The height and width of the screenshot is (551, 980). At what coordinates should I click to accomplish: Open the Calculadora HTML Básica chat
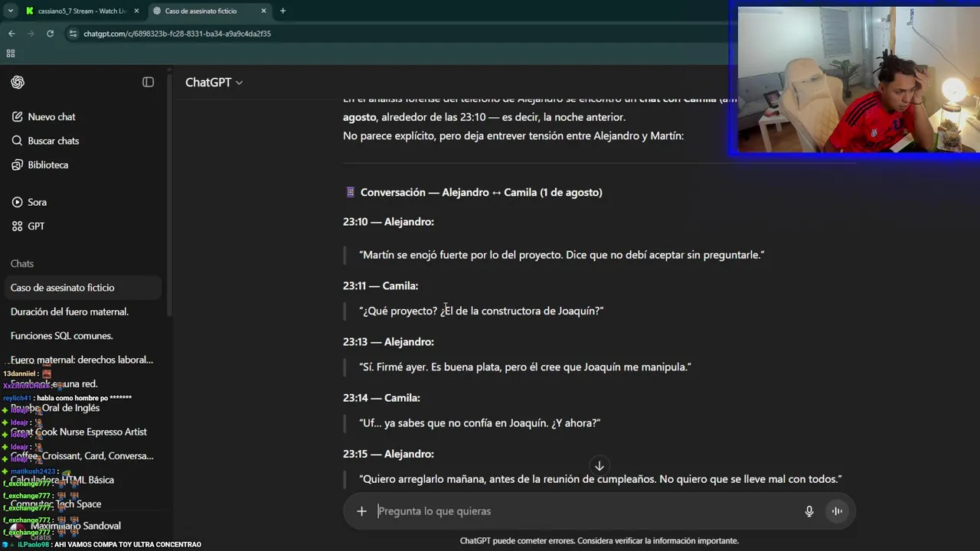(62, 480)
